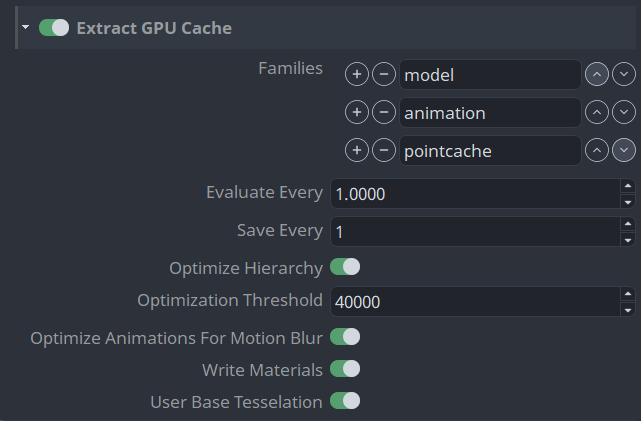641x421 pixels.
Task: Move the animation family up
Action: coord(596,113)
